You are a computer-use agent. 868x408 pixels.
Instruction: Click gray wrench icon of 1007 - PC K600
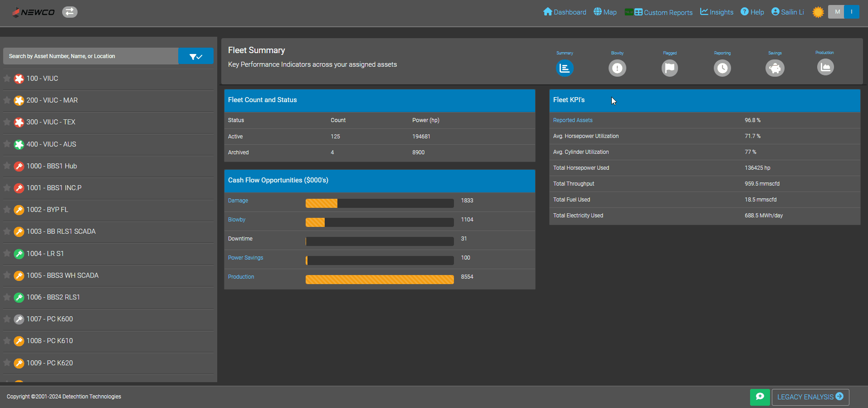[x=19, y=320]
